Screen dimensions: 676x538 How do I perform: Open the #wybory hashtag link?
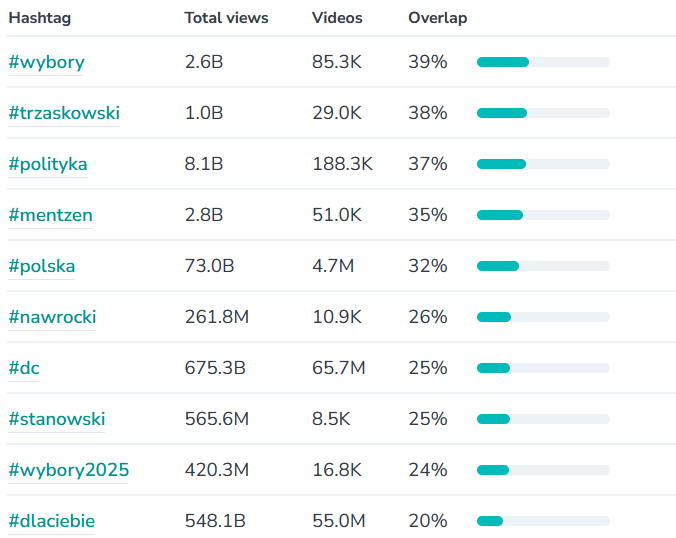point(47,62)
